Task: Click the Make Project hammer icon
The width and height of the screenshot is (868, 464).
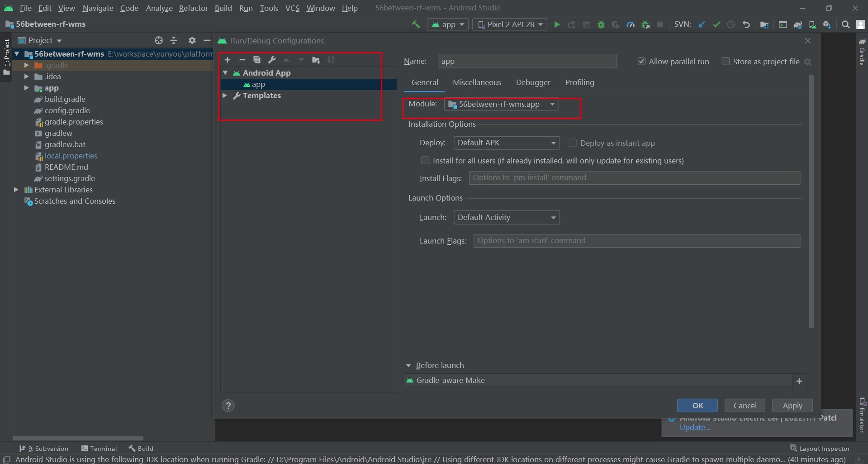Action: pos(416,24)
